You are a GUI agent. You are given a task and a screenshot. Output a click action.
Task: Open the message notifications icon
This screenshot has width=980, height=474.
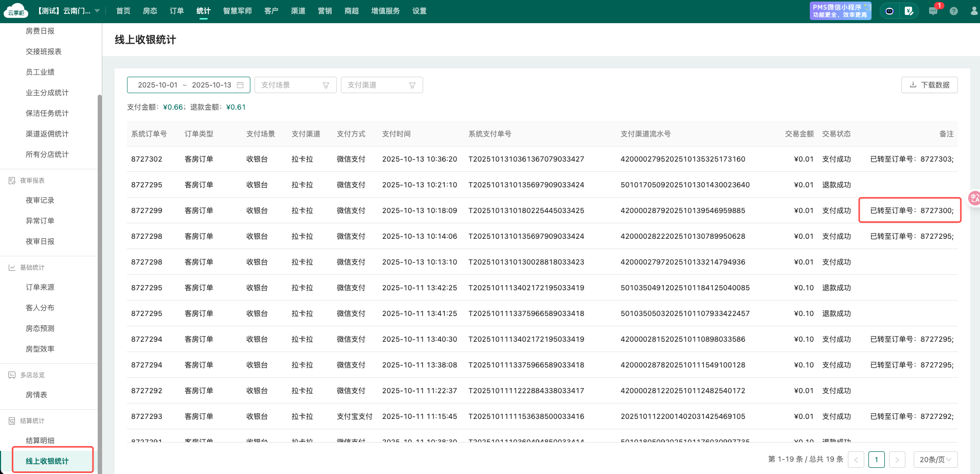click(x=933, y=11)
